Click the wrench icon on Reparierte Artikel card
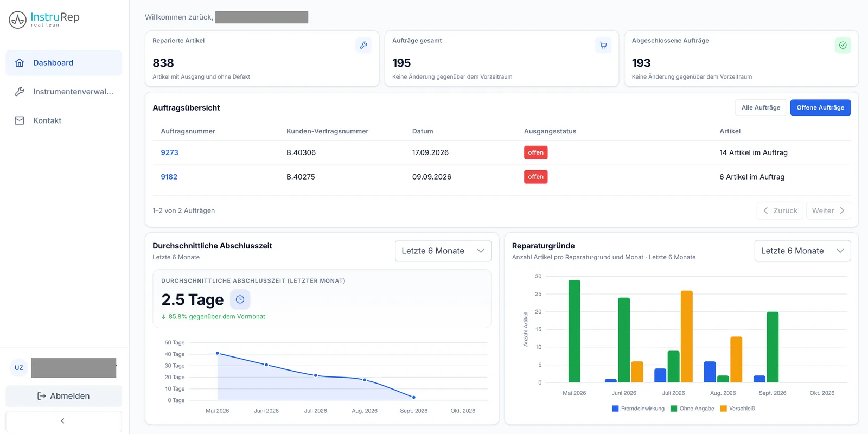 click(x=363, y=45)
